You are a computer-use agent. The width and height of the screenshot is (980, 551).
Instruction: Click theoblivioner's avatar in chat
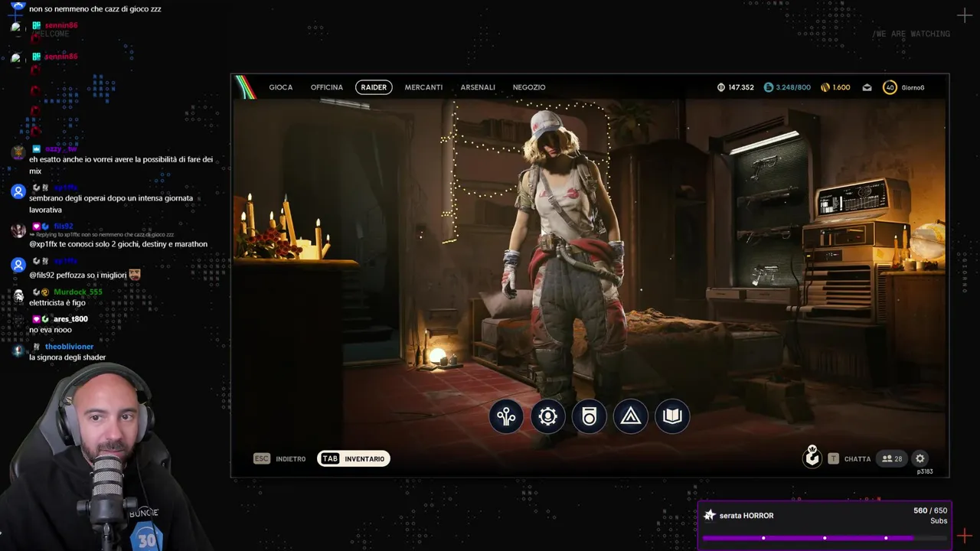19,350
